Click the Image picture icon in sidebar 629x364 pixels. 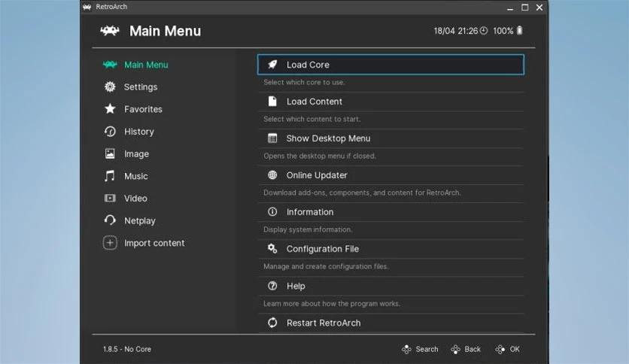tap(110, 153)
